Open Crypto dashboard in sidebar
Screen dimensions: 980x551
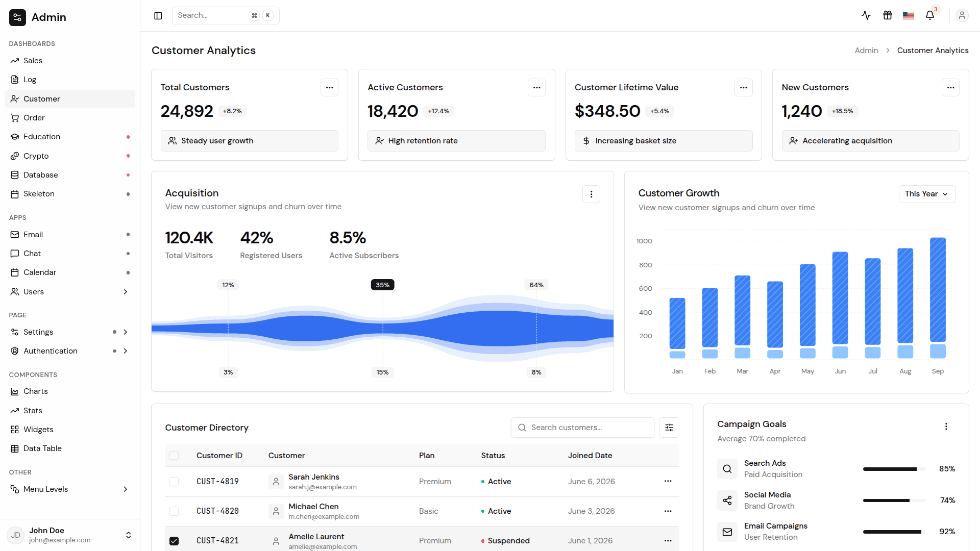(x=70, y=156)
